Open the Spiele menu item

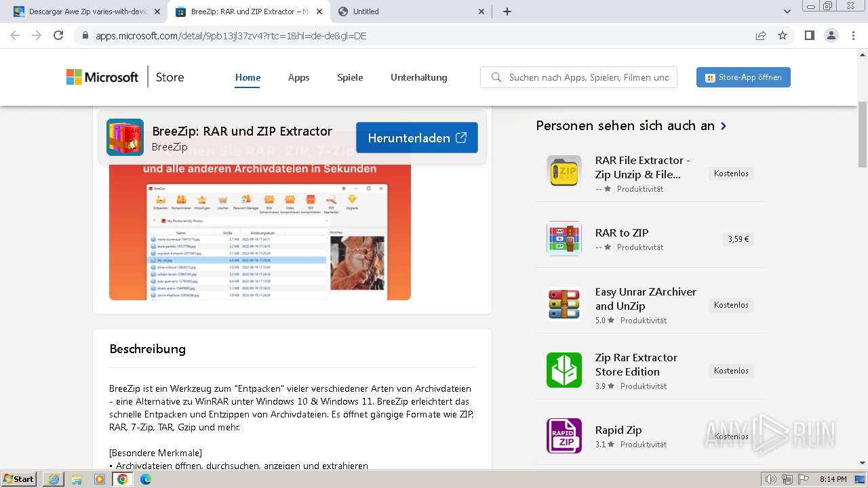coord(350,77)
